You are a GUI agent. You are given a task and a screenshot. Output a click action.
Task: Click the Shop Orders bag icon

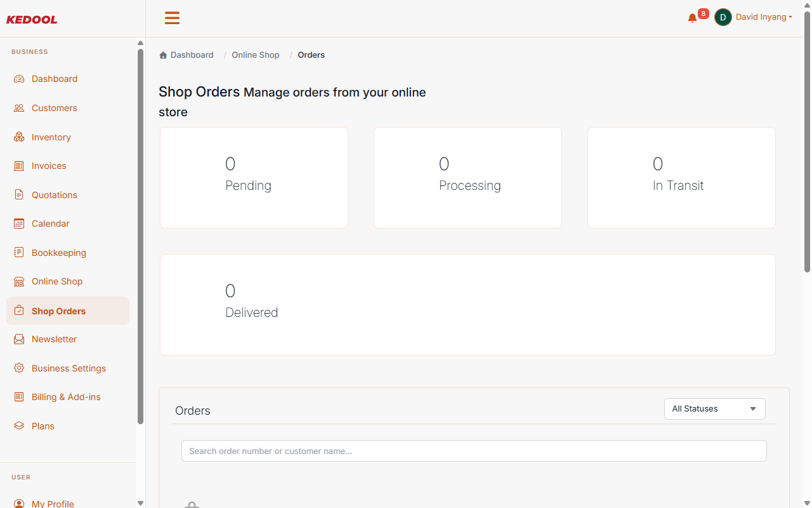[x=19, y=311]
